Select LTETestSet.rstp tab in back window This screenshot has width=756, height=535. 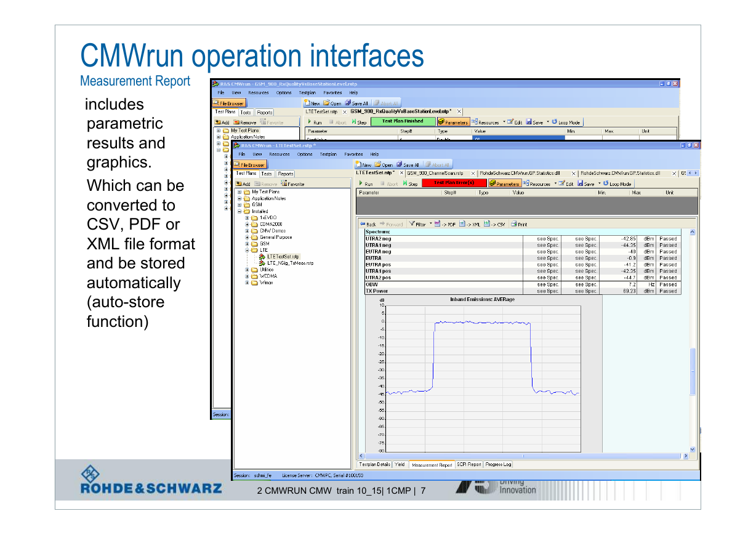(x=322, y=112)
